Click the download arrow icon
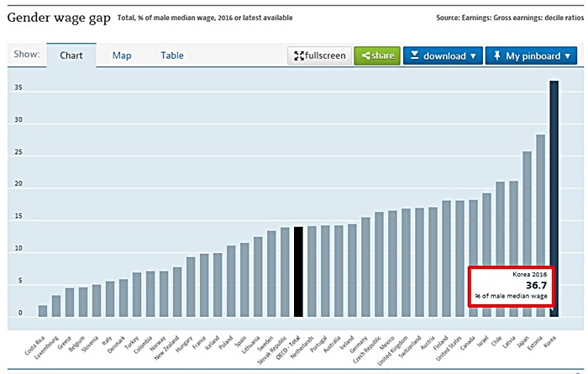The height and width of the screenshot is (374, 588). point(414,56)
